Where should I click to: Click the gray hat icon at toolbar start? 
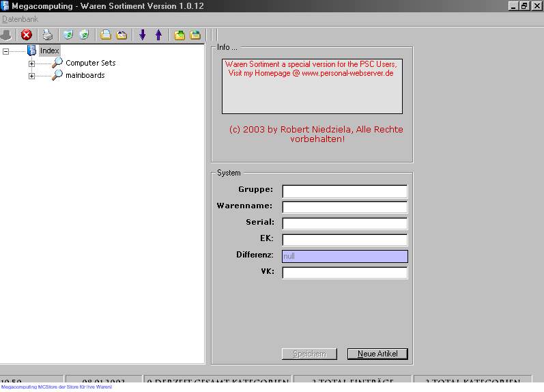click(x=7, y=35)
